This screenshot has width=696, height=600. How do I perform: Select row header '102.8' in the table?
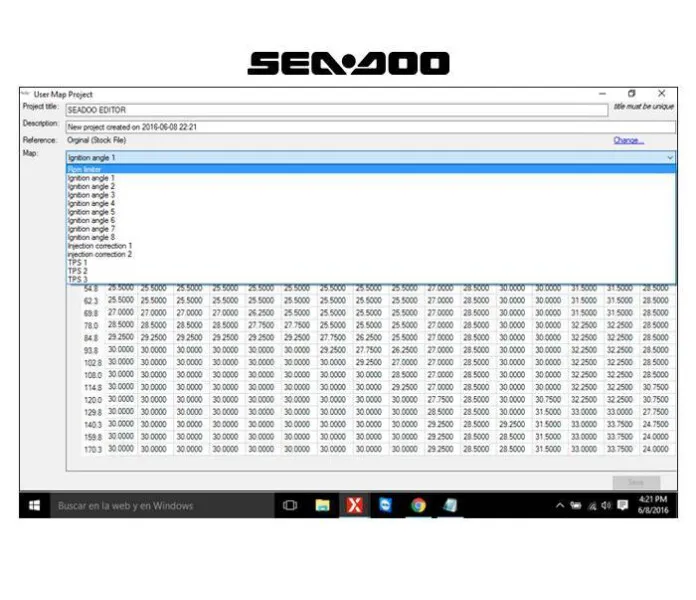(x=92, y=363)
